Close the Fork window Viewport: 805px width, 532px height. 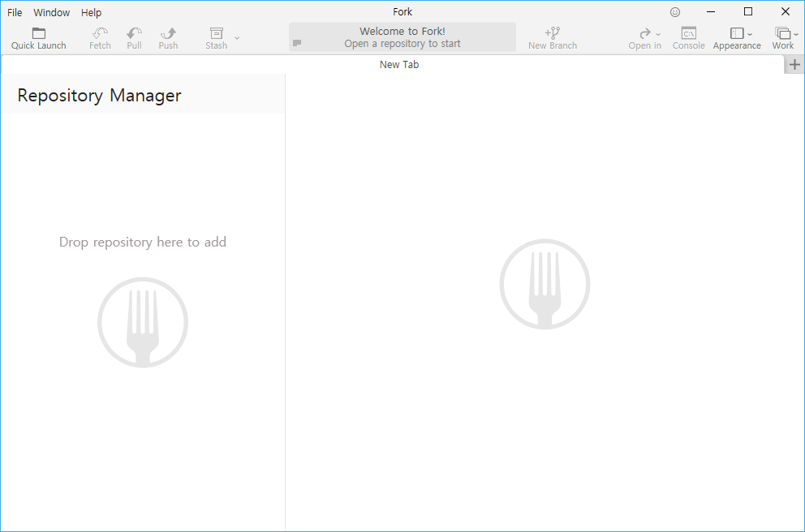(786, 12)
